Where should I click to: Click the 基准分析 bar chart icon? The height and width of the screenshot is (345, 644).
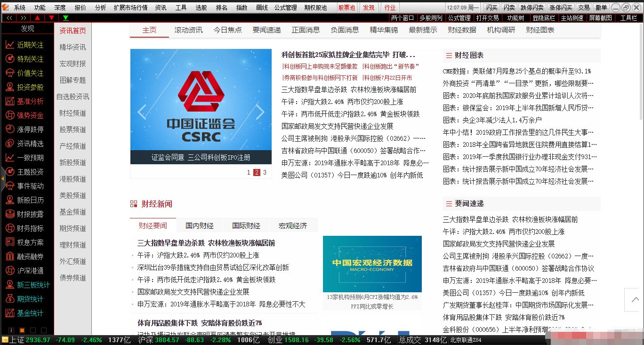pos(9,101)
